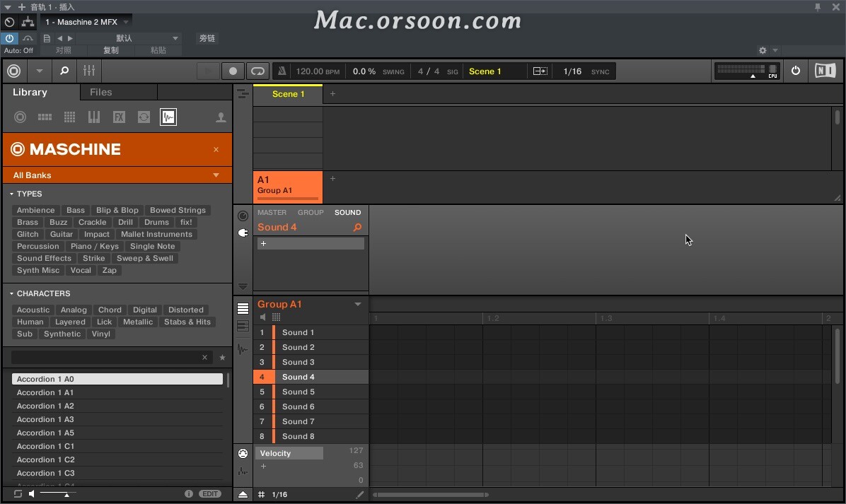The width and height of the screenshot is (846, 504).
Task: Click the follow playhead icon
Action: tap(540, 71)
